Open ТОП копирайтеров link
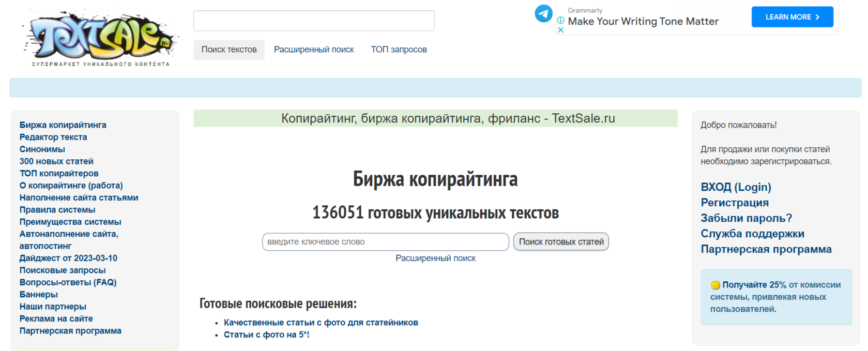The image size is (868, 351). coord(59,173)
